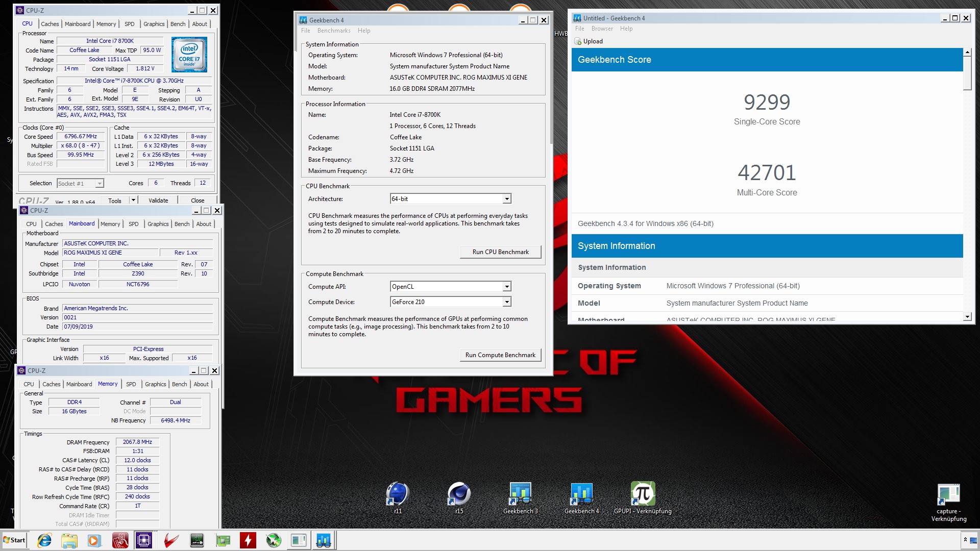
Task: Click the Core Voltage value 1.812 V
Action: (x=144, y=69)
